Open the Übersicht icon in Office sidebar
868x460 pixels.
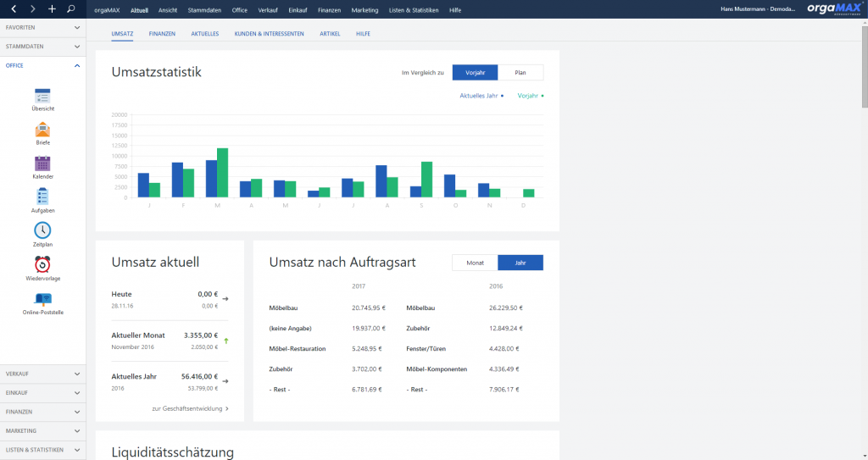tap(42, 97)
